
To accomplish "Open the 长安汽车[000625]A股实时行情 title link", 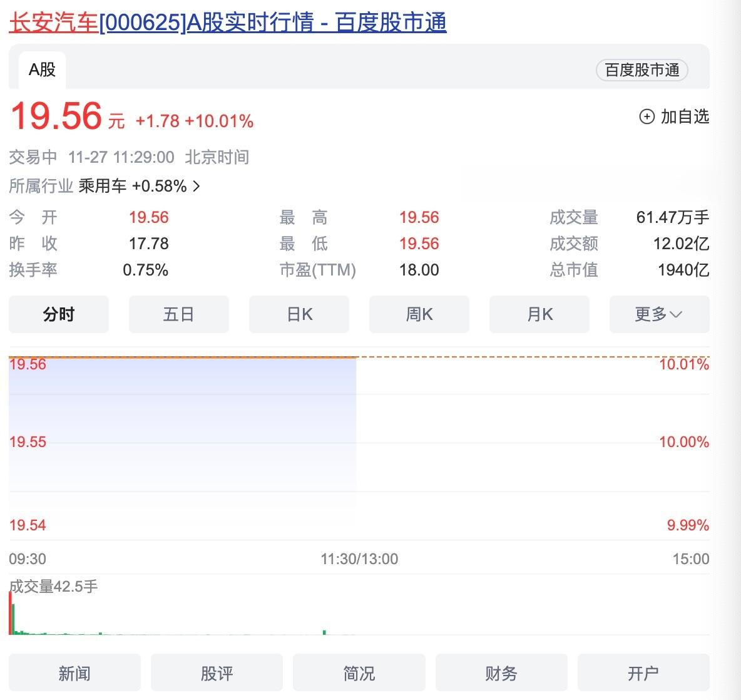I will coord(227,22).
